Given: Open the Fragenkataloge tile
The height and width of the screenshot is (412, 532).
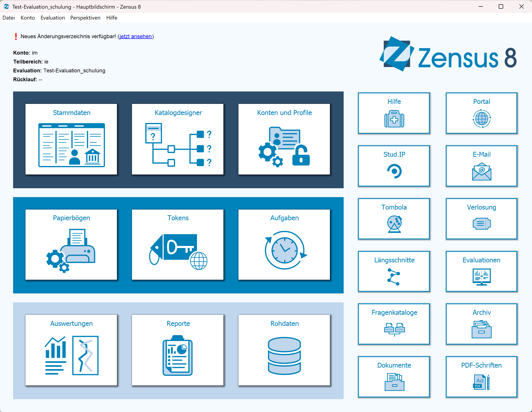Looking at the screenshot, I should (394, 324).
